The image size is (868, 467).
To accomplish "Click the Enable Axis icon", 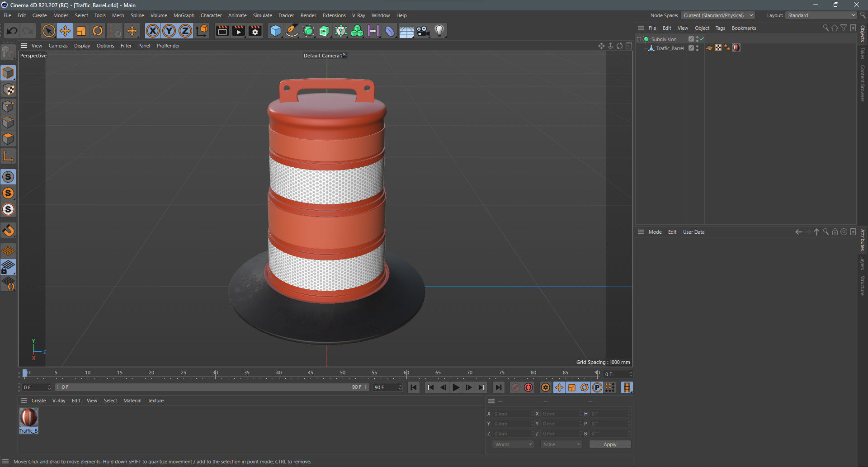I will [8, 156].
